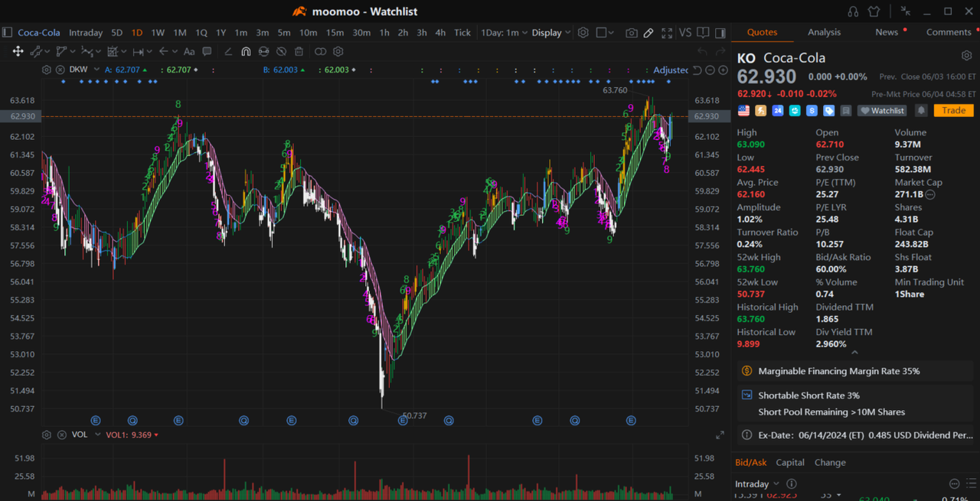
Task: Open the book tutorial icon
Action: pyautogui.click(x=703, y=33)
